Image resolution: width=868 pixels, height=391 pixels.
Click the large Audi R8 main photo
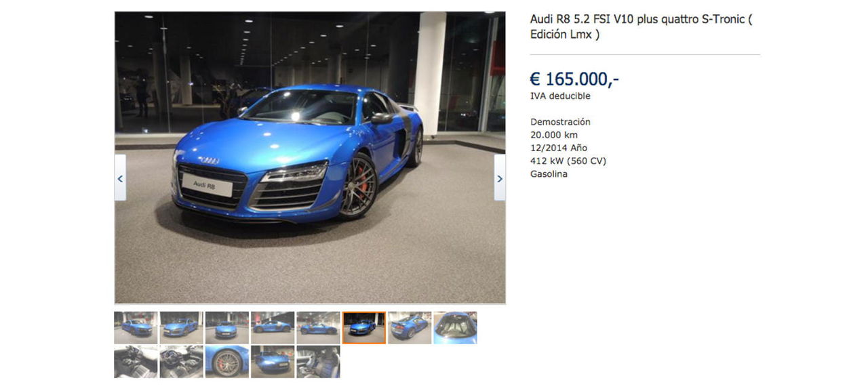pyautogui.click(x=310, y=157)
